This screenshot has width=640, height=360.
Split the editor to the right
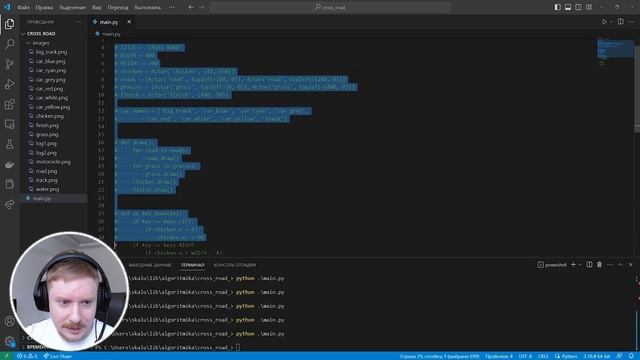point(620,22)
